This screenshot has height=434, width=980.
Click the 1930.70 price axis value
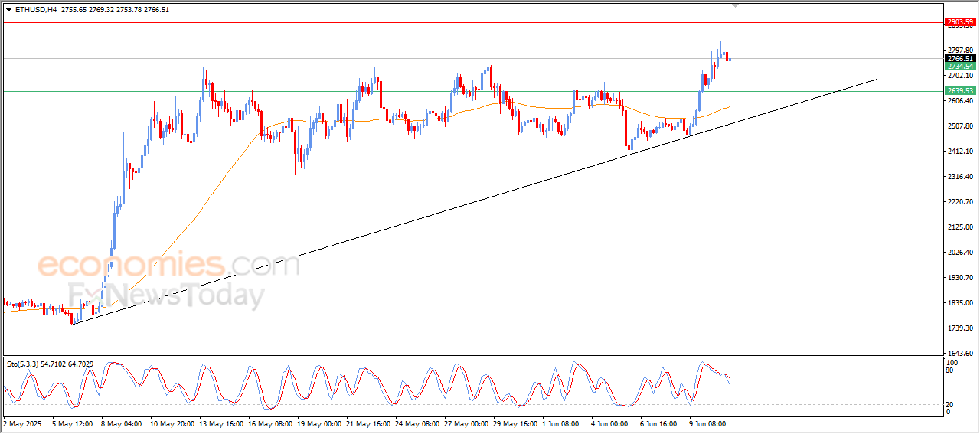click(960, 278)
